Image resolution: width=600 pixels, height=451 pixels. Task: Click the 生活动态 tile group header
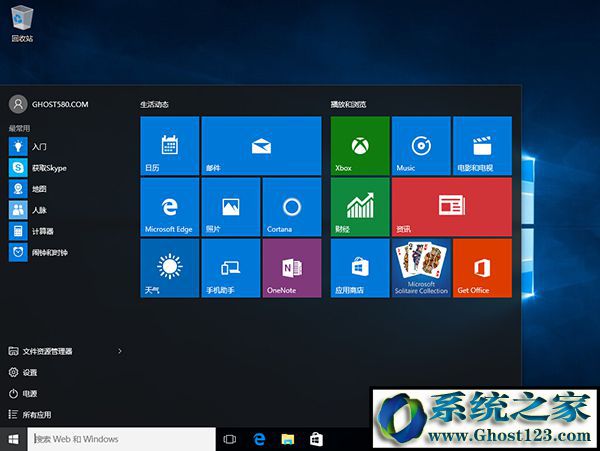coord(154,104)
